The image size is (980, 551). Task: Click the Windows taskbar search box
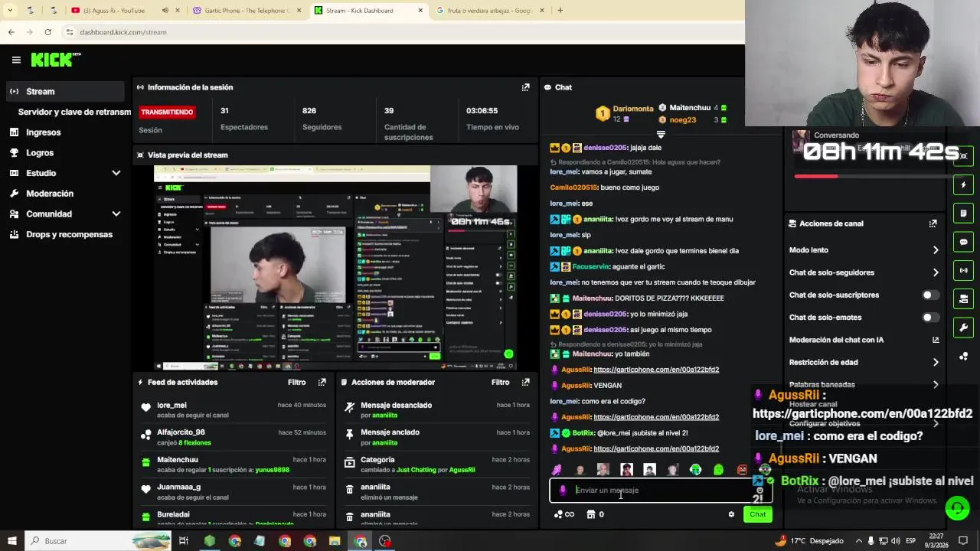(98, 541)
